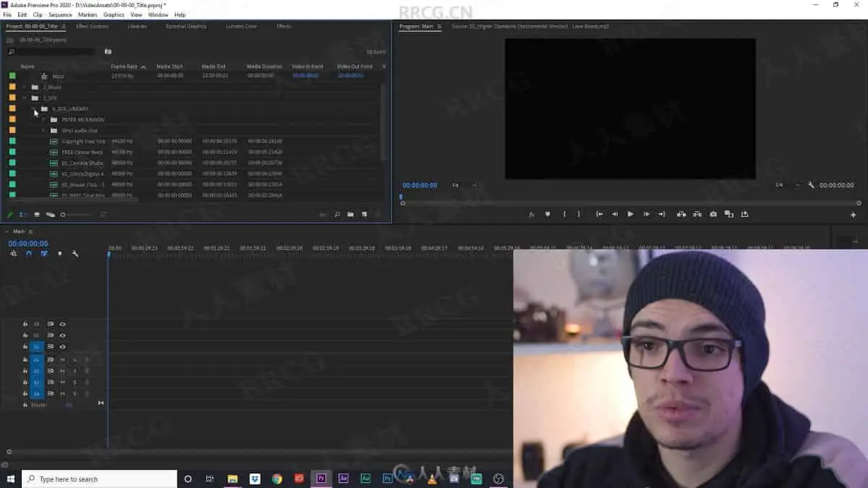Select the Main sequence in Project panel

58,76
